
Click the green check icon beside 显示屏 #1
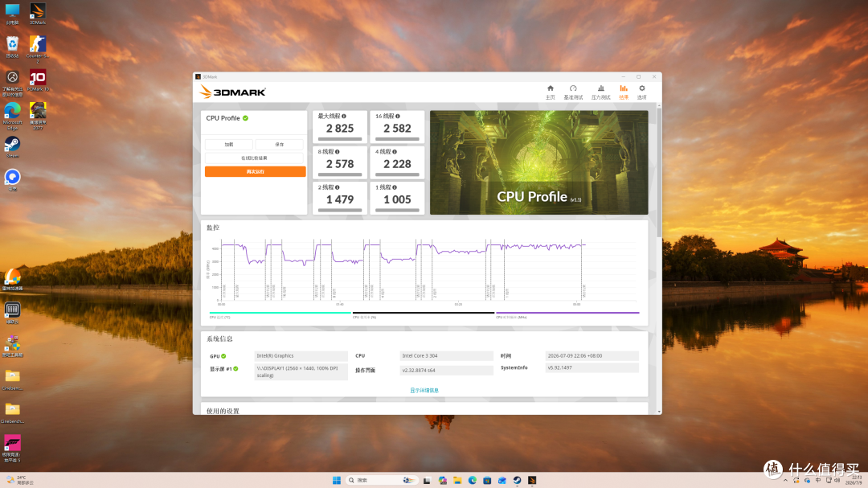click(x=235, y=369)
